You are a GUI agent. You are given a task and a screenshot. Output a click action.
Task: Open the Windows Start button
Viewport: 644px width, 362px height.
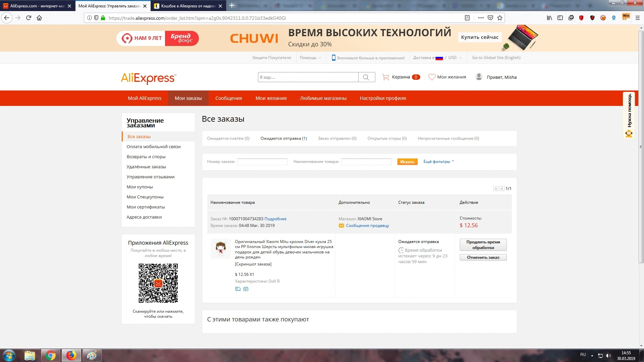pyautogui.click(x=9, y=355)
